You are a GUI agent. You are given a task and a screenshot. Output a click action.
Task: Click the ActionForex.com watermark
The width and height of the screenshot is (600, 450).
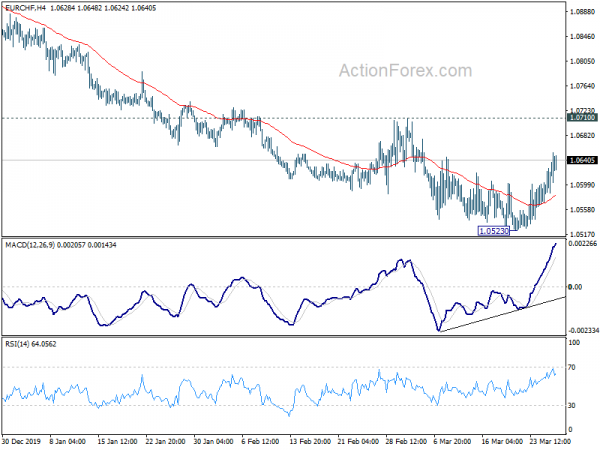[x=406, y=71]
